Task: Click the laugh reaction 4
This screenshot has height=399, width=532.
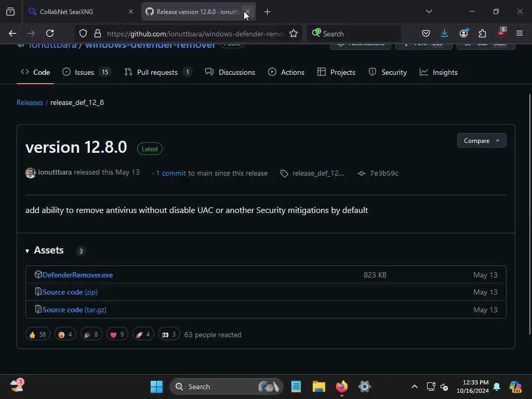Action: tap(65, 335)
